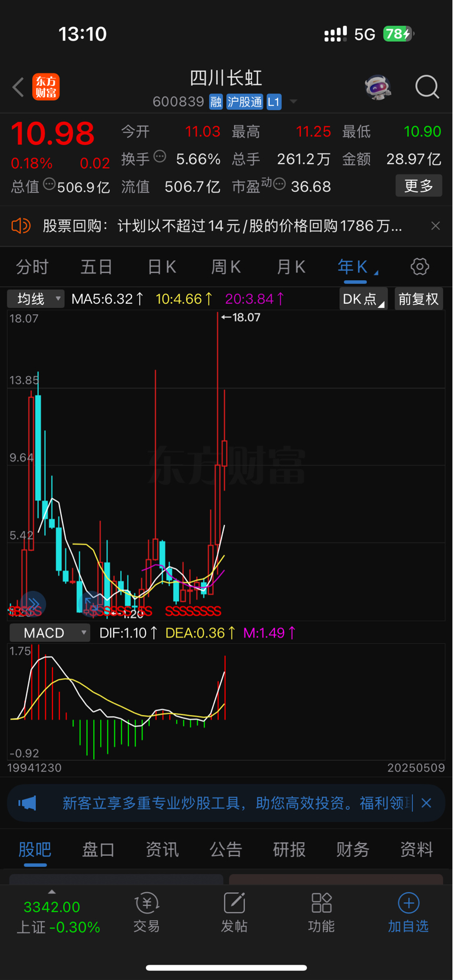Tap the stock buyback speaker icon

click(21, 225)
